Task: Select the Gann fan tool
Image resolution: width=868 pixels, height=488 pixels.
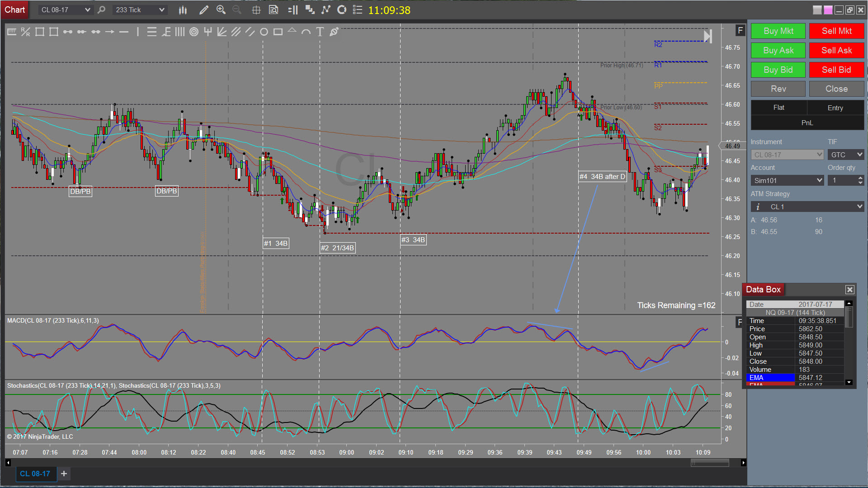Action: [x=222, y=32]
